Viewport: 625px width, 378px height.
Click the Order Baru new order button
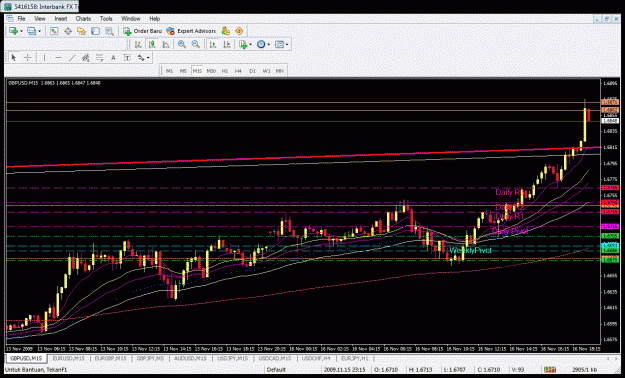coord(142,31)
